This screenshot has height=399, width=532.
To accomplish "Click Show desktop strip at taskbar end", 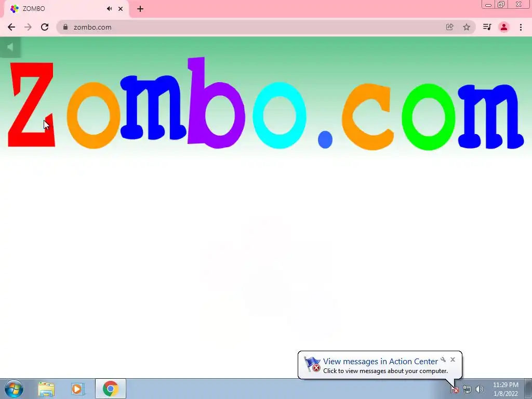I will click(528, 389).
